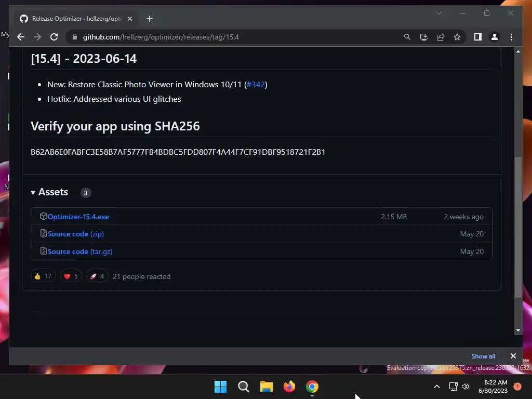
Task: Add a rocket reaction
Action: 97,276
